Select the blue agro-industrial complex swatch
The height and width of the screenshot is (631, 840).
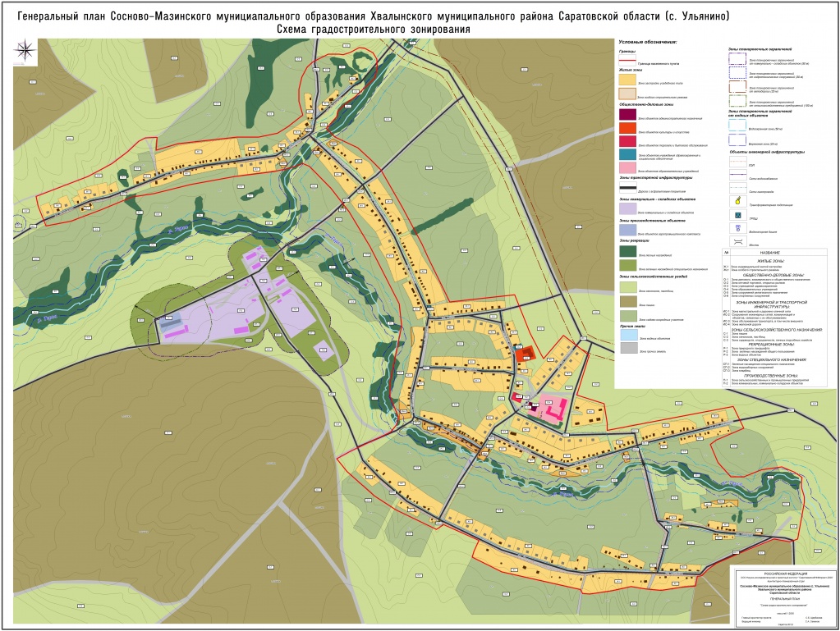628,230
